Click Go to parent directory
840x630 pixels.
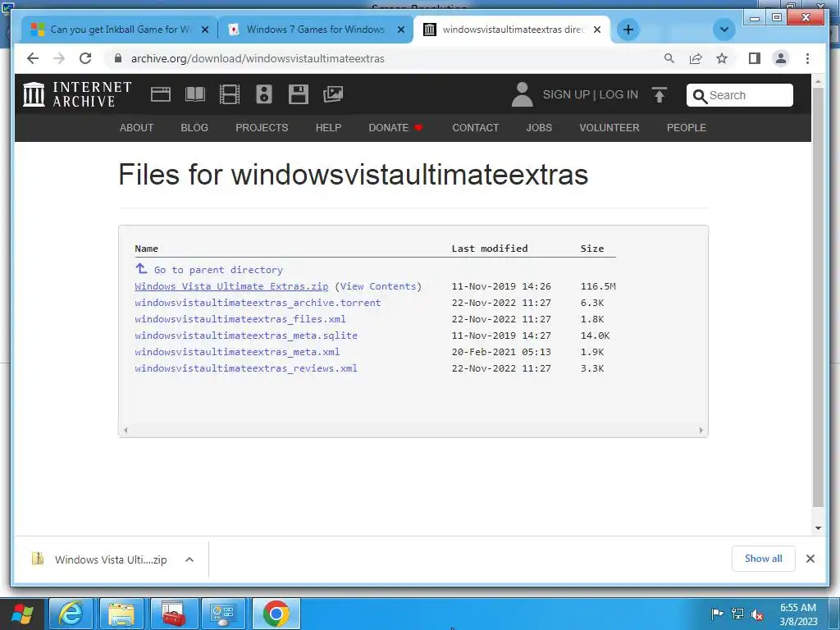coord(218,270)
